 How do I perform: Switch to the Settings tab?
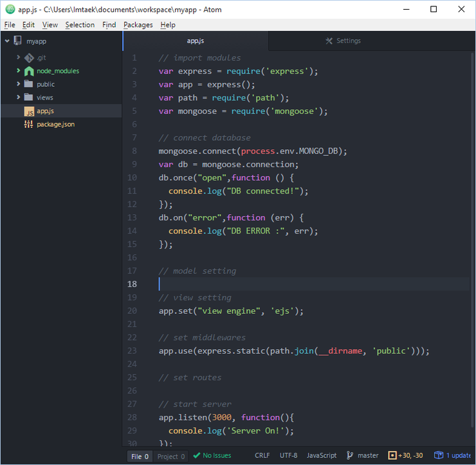click(x=343, y=41)
